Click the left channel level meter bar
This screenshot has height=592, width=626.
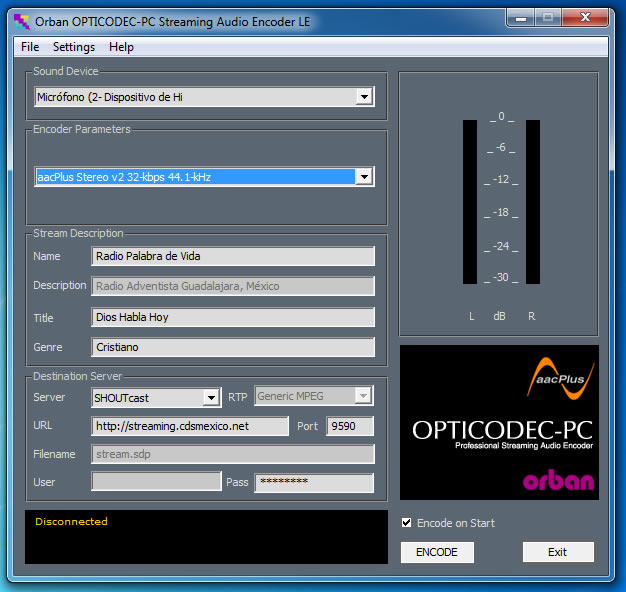click(470, 202)
